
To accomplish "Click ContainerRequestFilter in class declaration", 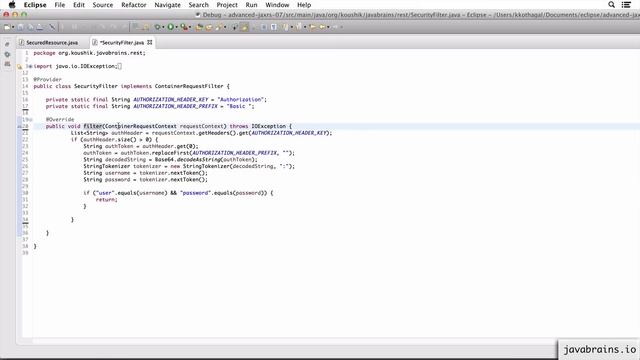I will (189, 86).
